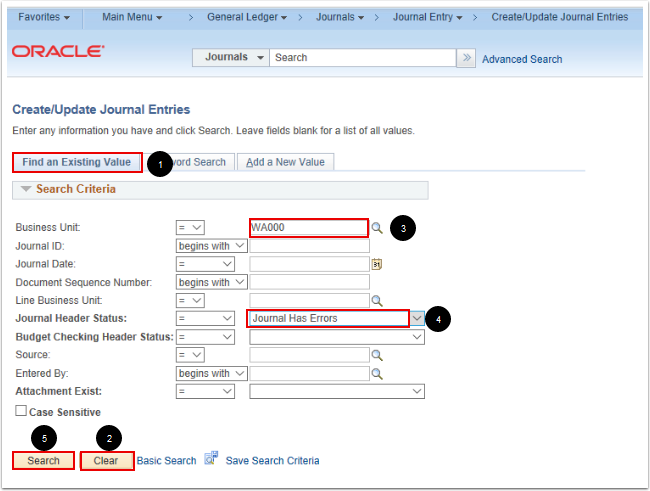Select the Keyword Search tab
Viewport: 650px width, 491px height.
pyautogui.click(x=199, y=162)
